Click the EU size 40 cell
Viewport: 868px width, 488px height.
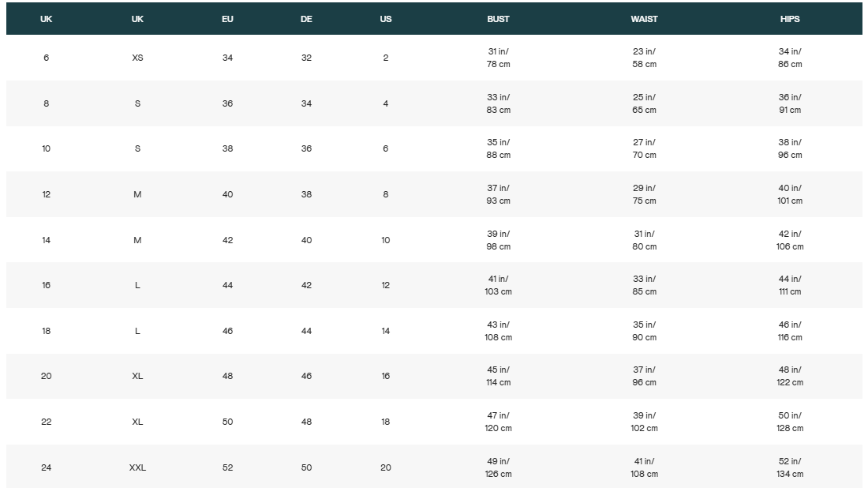click(x=227, y=194)
